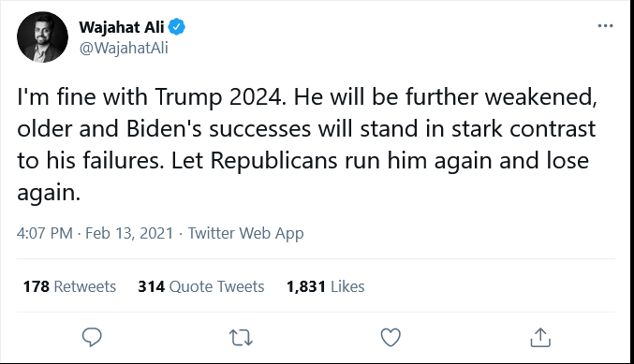Click the phrase 'Trump 2024' in tweet
Screen dimensions: 634x364
(221, 97)
